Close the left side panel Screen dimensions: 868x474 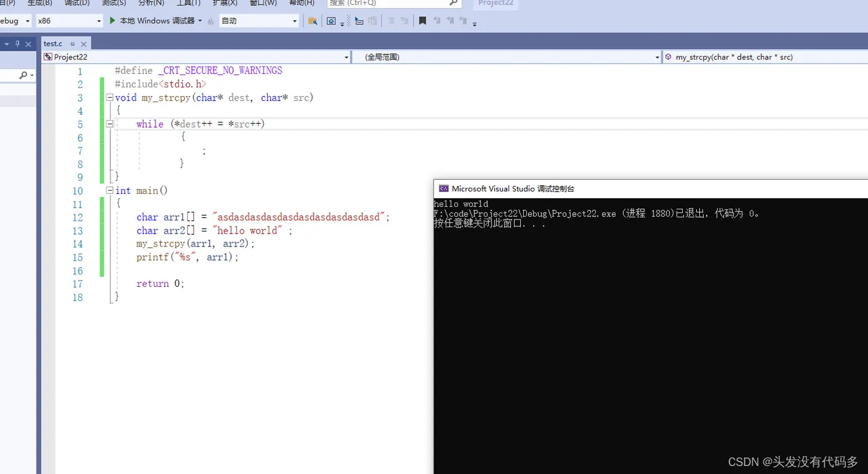pyautogui.click(x=28, y=44)
